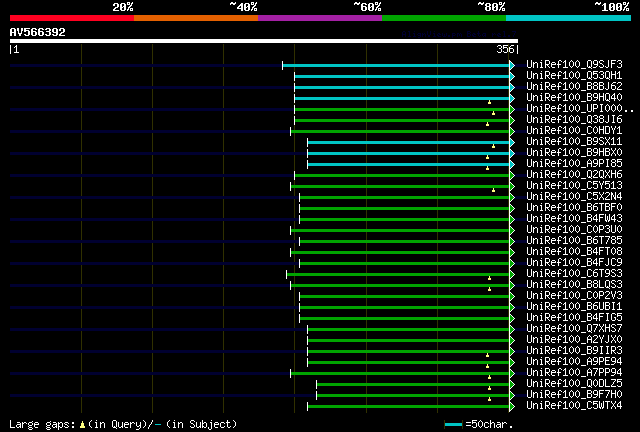Select UniRef100_C5Y513 text
Screen dimensions: 640x432
click(574, 186)
